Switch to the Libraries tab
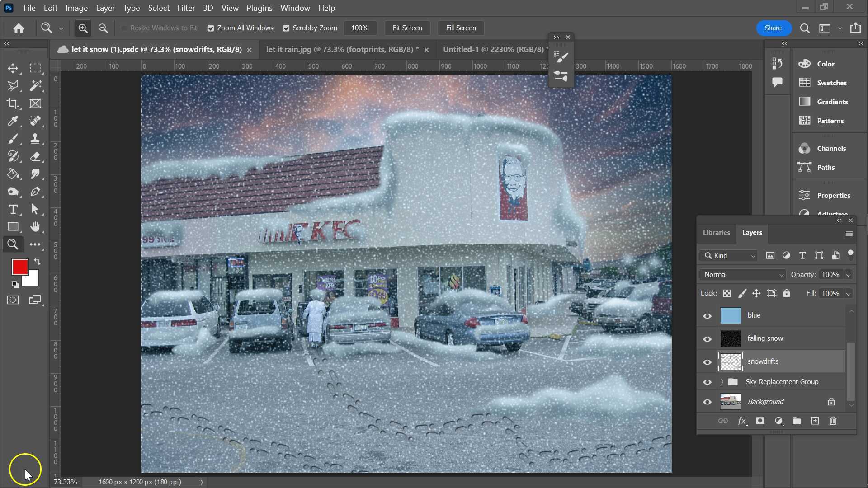 [x=716, y=233]
